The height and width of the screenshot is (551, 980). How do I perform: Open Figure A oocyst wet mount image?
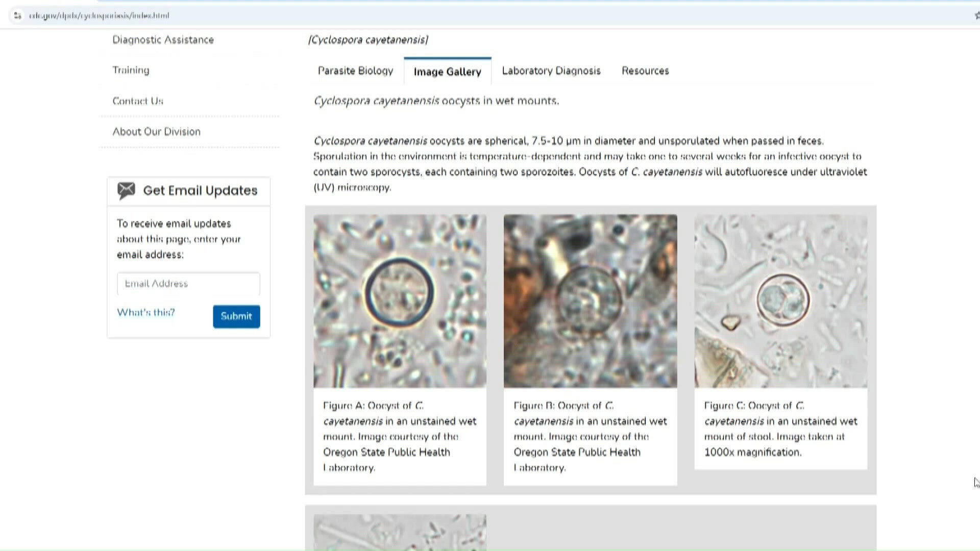tap(400, 301)
